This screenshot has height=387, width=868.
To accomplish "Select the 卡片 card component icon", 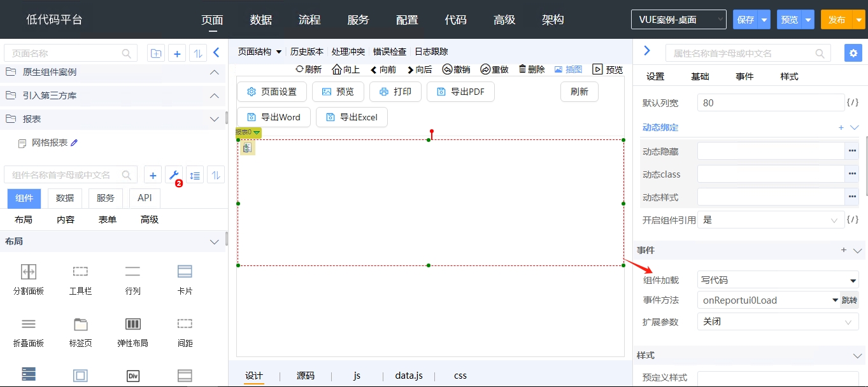I will pyautogui.click(x=185, y=272).
